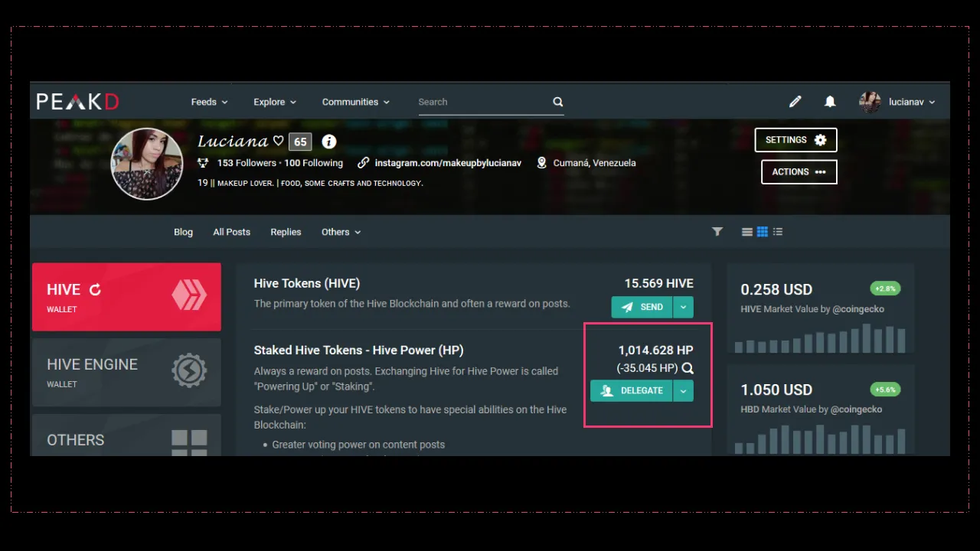Open the instagram.com/makeupbylucianav link

pyautogui.click(x=447, y=163)
